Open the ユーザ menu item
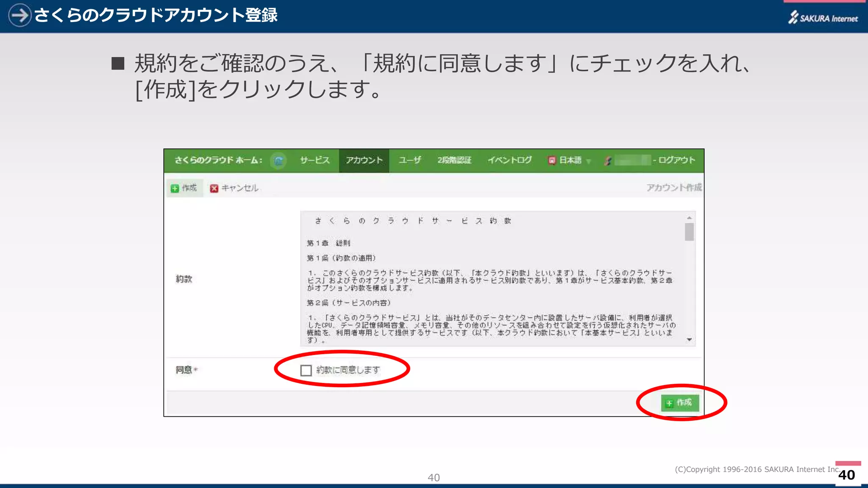 tap(410, 160)
